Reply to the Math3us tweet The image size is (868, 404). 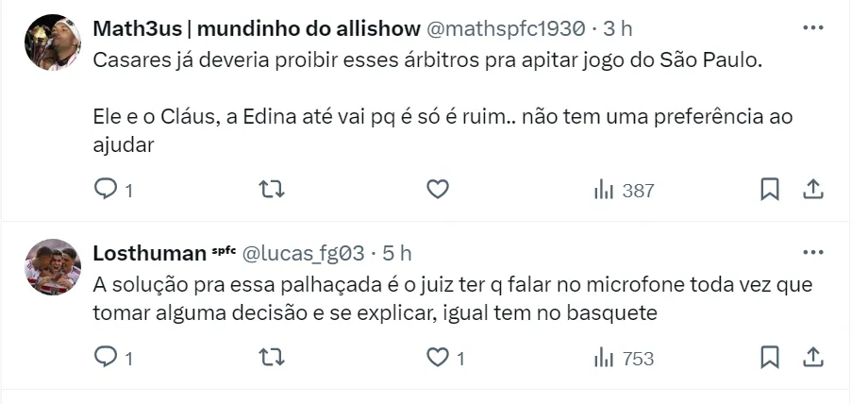[x=106, y=190]
